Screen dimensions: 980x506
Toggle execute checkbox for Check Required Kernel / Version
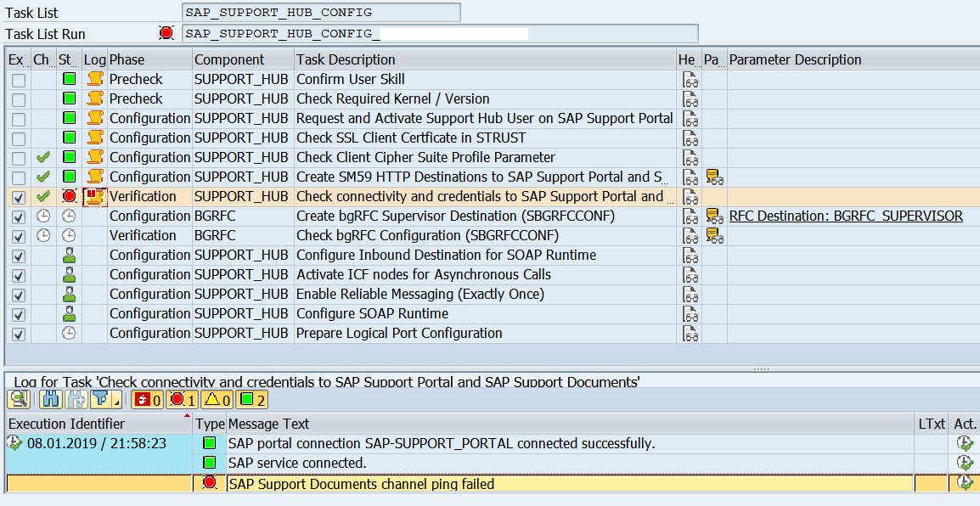pyautogui.click(x=19, y=99)
